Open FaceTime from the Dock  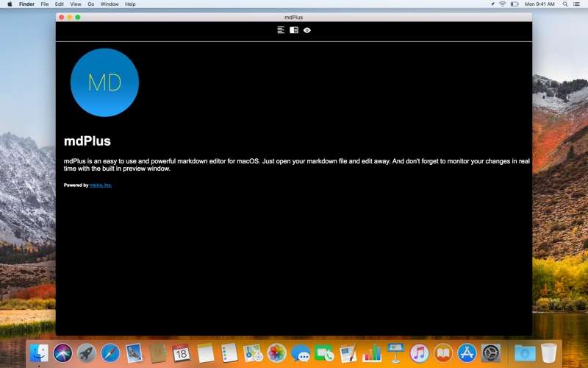pos(324,353)
